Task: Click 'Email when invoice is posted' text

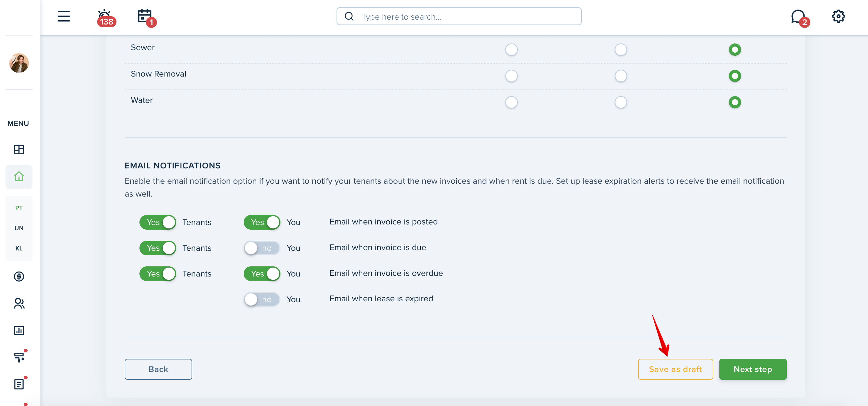Action: pos(383,221)
